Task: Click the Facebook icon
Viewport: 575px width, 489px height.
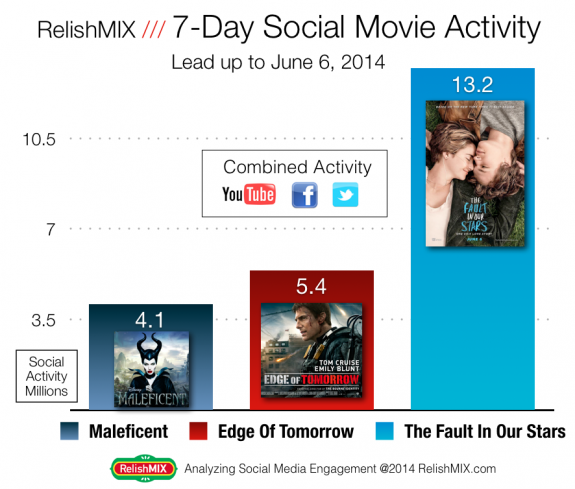Action: coord(304,195)
